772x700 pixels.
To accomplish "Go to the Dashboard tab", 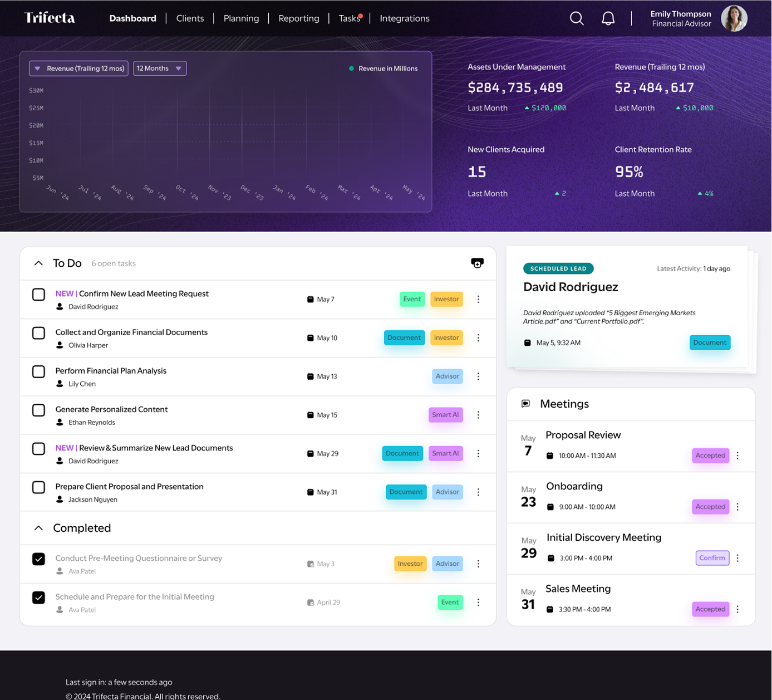I will pos(132,18).
